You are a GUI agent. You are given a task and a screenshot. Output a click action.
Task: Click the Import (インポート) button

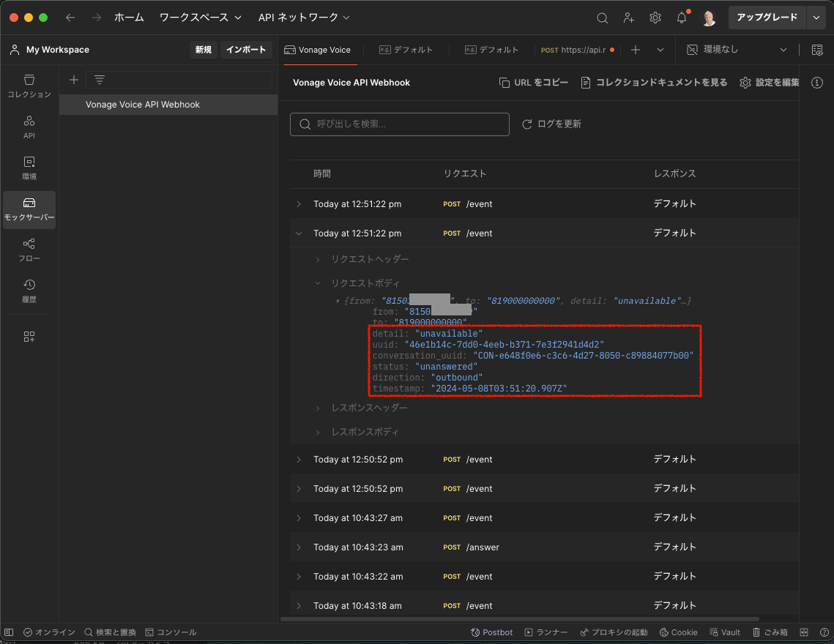coord(246,50)
